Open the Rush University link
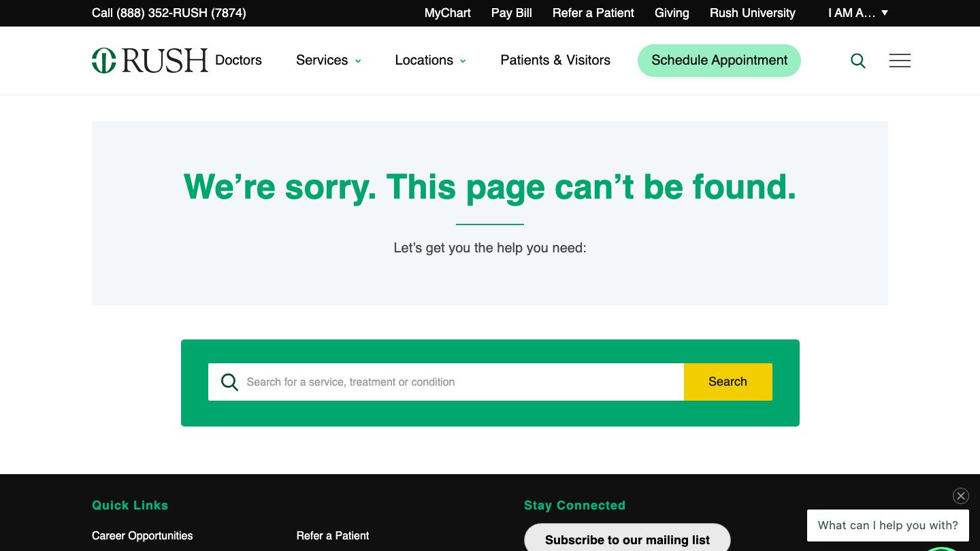The height and width of the screenshot is (551, 980). pos(752,13)
